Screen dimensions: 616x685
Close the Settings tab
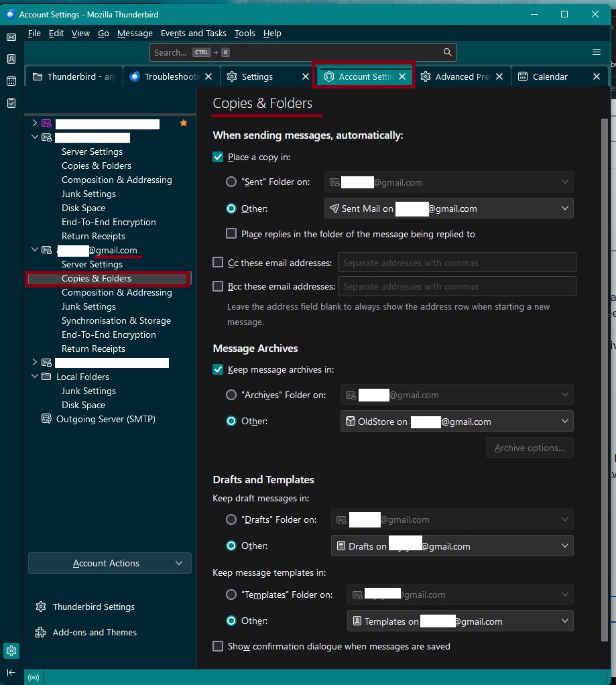306,76
